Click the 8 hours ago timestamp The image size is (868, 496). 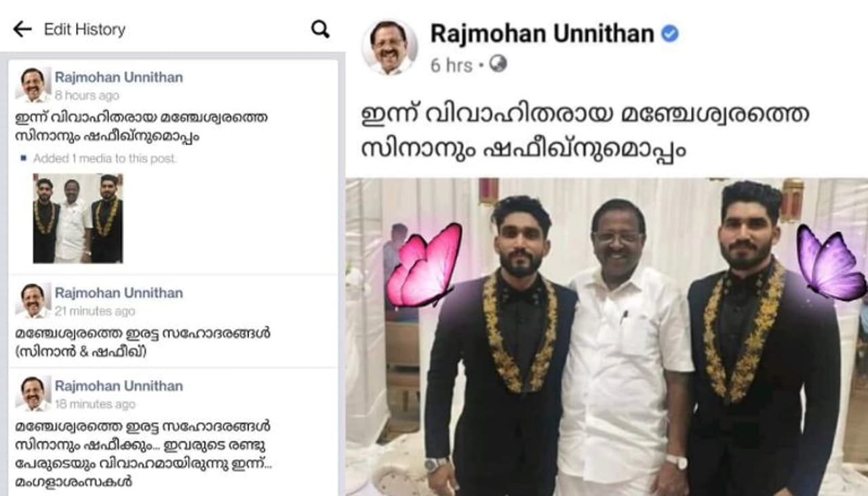click(x=87, y=96)
